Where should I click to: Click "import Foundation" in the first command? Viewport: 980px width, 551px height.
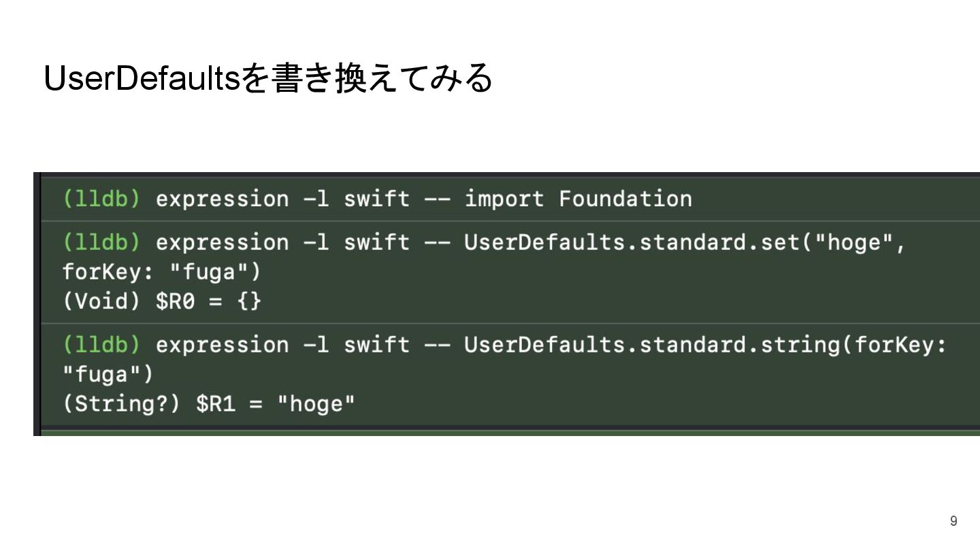[x=578, y=199]
